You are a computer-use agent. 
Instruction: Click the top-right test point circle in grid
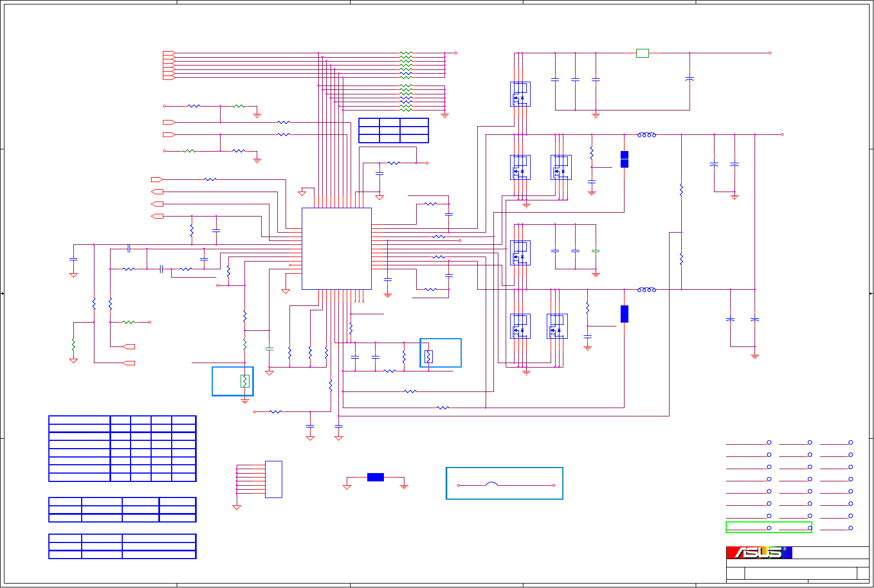tap(851, 443)
